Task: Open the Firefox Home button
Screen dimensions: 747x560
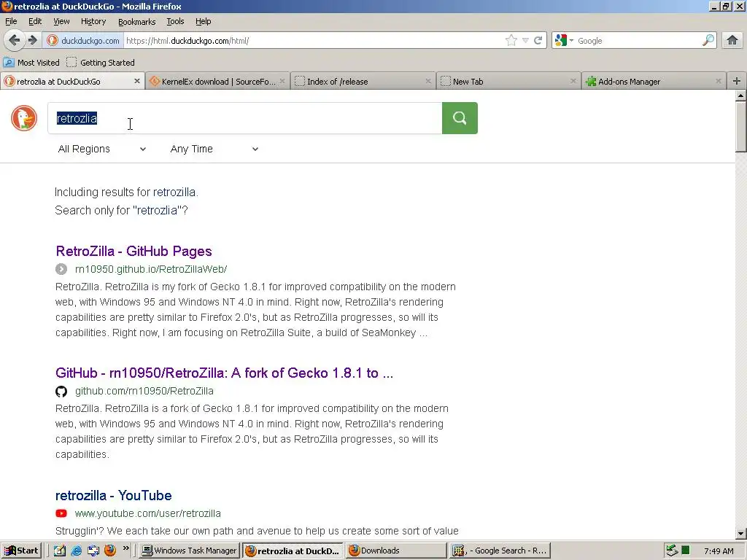Action: (732, 41)
